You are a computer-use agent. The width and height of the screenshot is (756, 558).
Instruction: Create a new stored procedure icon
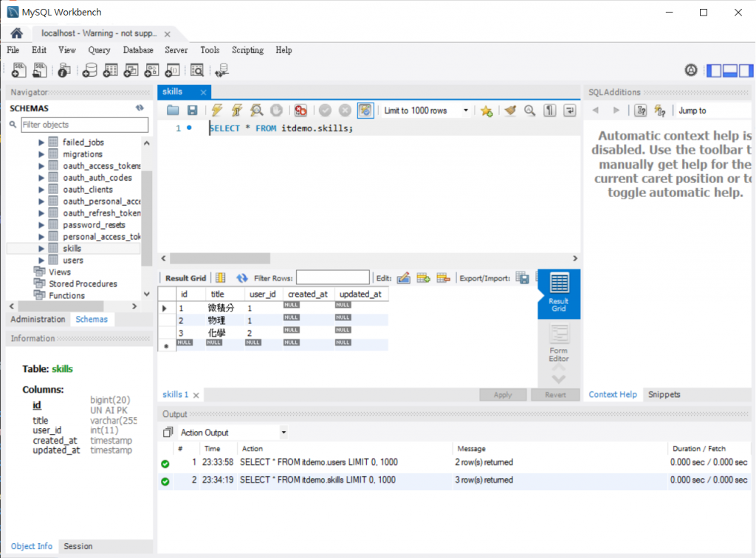[152, 70]
